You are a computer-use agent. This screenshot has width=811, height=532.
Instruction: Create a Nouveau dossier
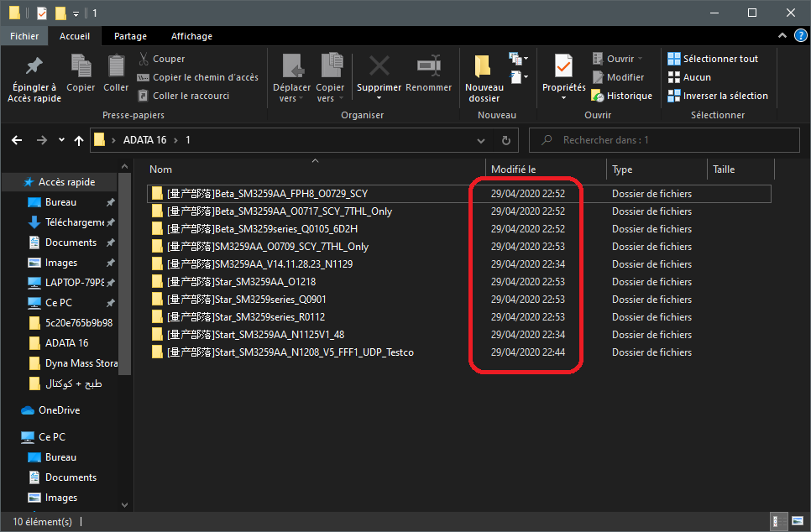(x=484, y=79)
